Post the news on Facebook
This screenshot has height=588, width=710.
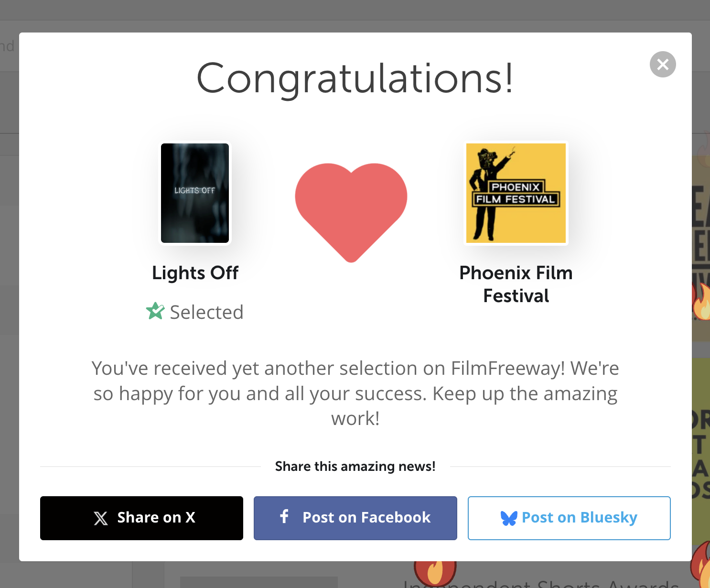point(355,518)
